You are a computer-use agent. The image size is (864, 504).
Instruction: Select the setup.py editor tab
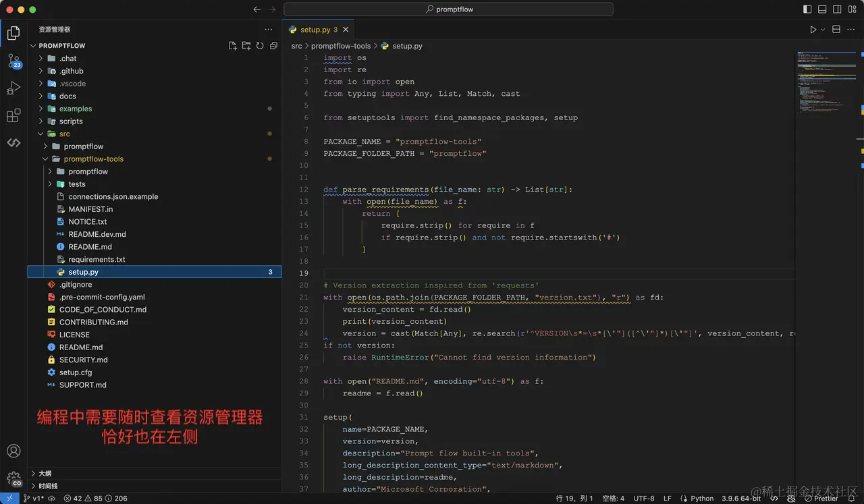[x=319, y=30]
